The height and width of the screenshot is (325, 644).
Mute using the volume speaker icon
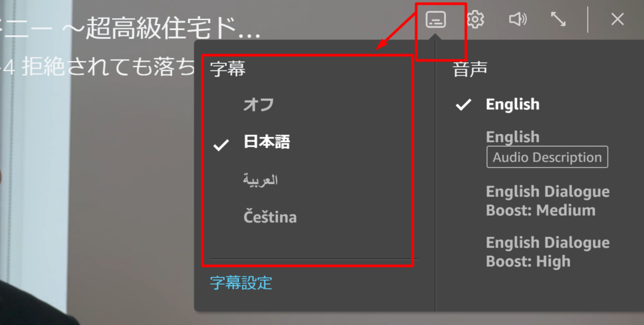click(x=518, y=19)
